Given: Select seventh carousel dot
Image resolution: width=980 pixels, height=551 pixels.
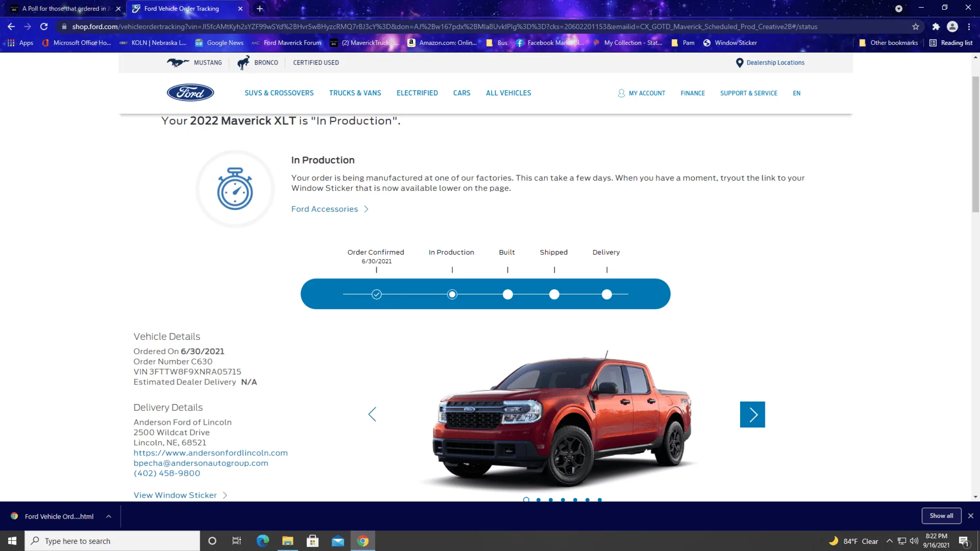Looking at the screenshot, I should [600, 499].
